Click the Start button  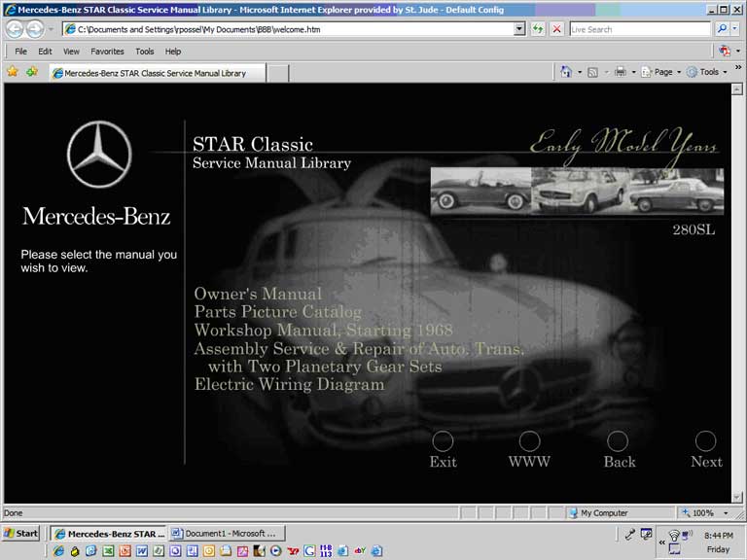coord(20,534)
